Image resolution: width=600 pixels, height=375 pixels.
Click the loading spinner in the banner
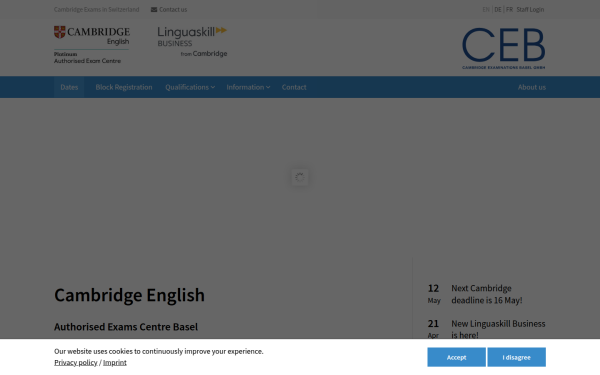300,177
